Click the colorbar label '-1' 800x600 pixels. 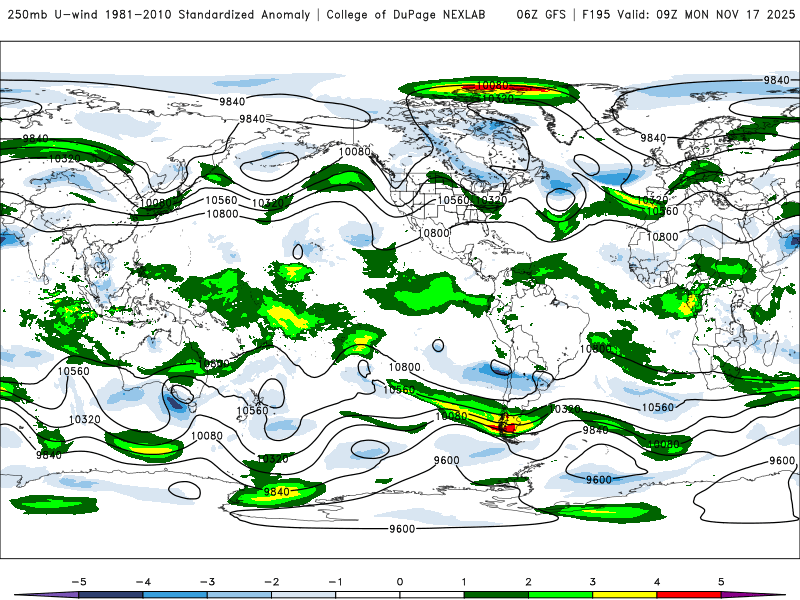335,582
